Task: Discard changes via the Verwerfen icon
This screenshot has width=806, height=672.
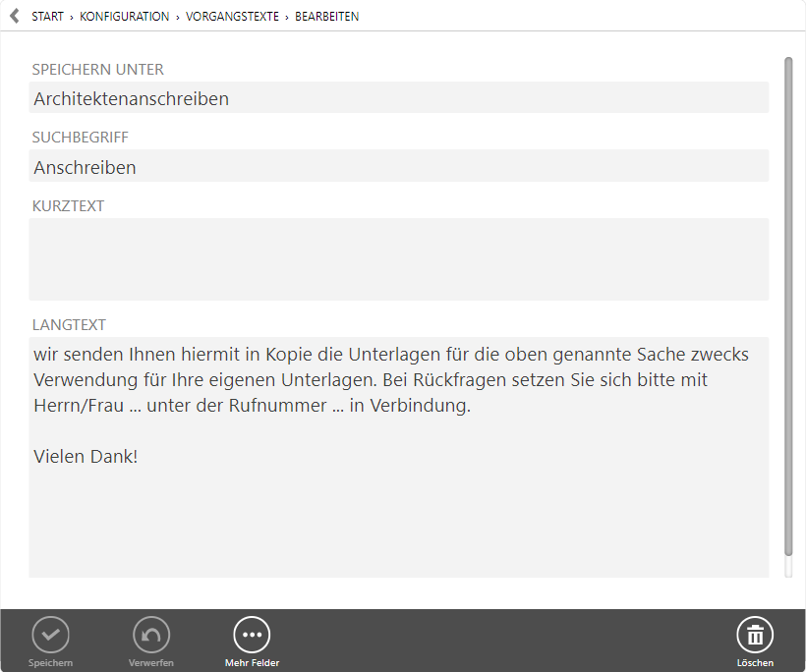Action: [x=151, y=636]
